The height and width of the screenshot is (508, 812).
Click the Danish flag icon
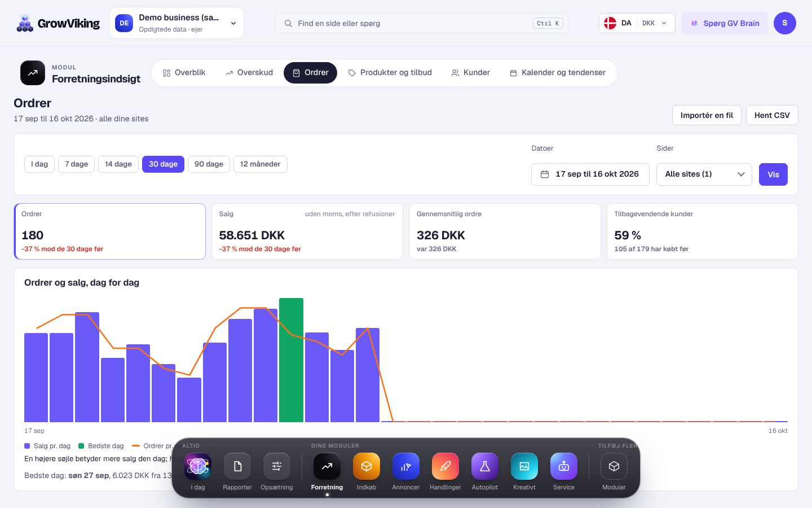(610, 23)
